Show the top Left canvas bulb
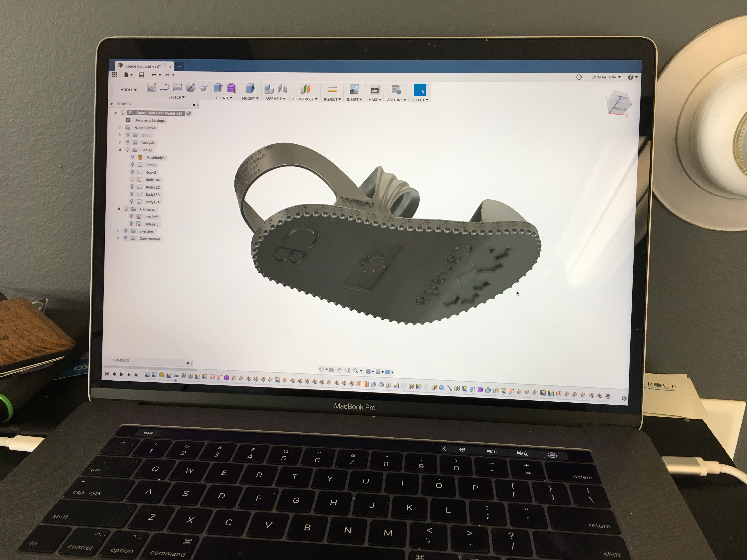This screenshot has height=560, width=747. point(131,216)
